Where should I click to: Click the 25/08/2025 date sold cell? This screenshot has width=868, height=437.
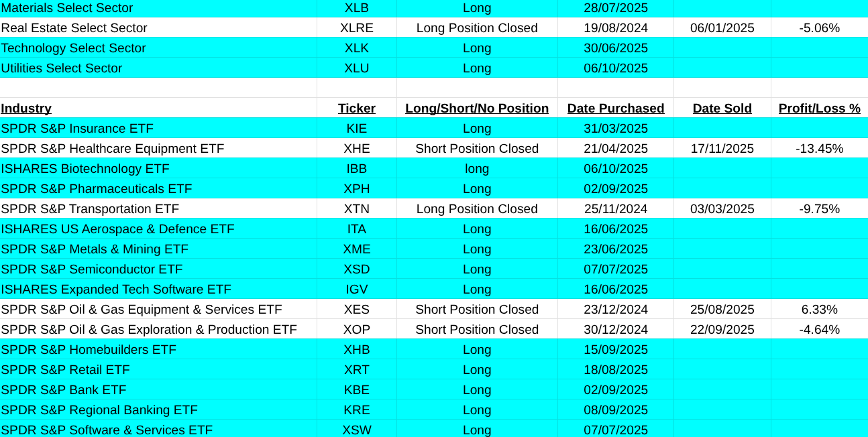pyautogui.click(x=722, y=310)
